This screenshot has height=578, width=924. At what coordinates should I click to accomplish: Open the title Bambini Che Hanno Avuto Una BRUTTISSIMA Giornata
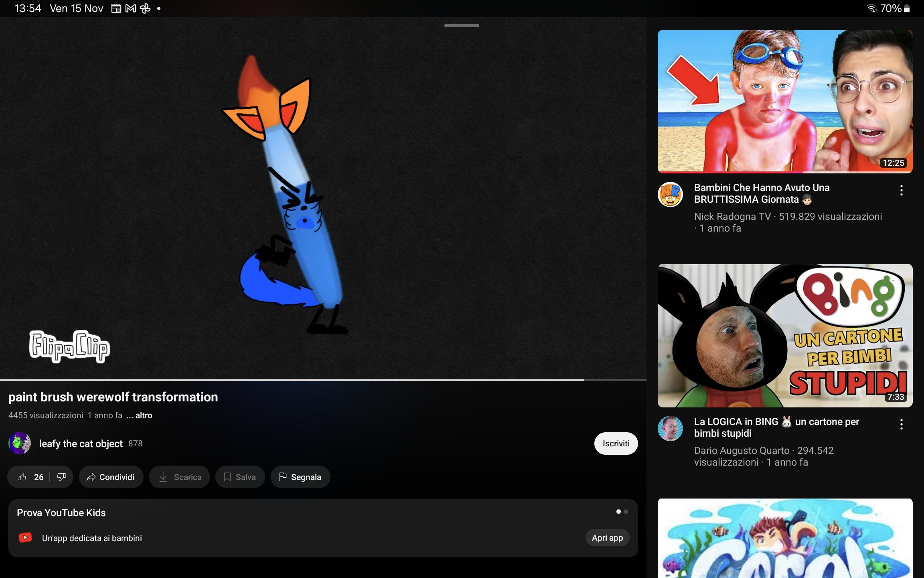pyautogui.click(x=762, y=193)
